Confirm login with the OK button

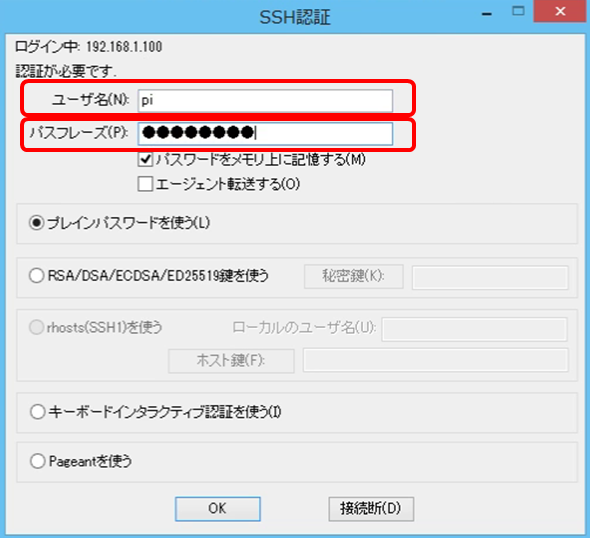(217, 509)
